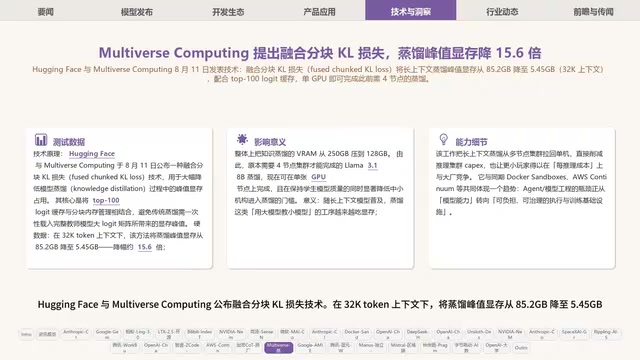Open the Rippling-AI slide chip
640x360 pixels.
click(606, 334)
